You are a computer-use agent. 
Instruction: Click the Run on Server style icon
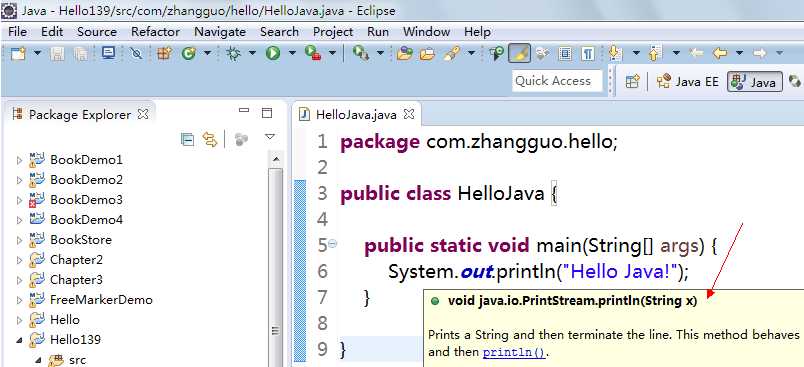tap(361, 53)
